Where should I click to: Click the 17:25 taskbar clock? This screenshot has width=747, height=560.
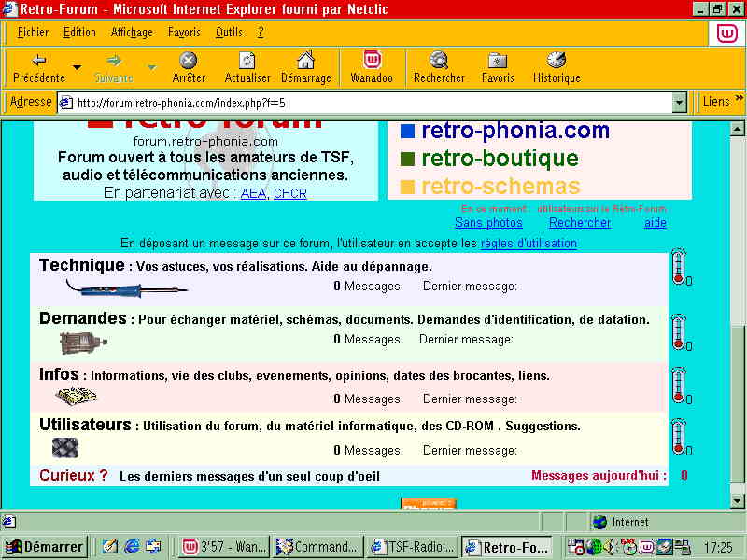click(x=717, y=547)
